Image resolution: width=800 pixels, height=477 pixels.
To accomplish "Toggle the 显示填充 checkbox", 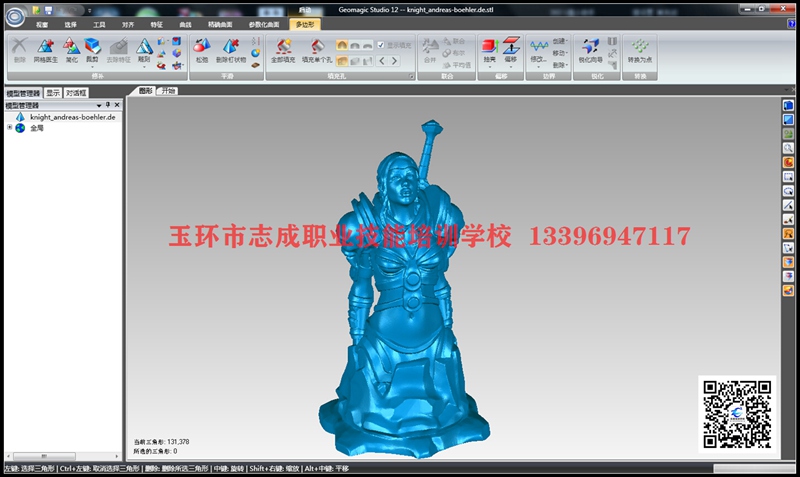I will point(381,45).
